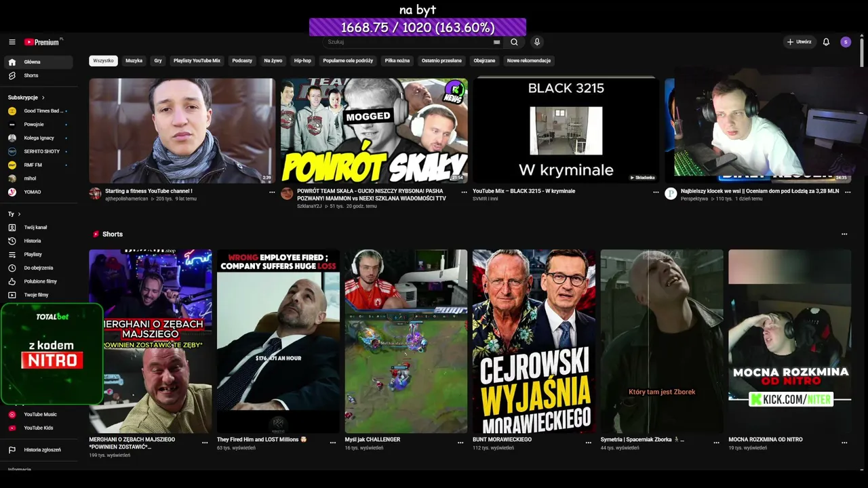Open the YOMAO subscription channel
The height and width of the screenshot is (488, 868).
click(39, 192)
